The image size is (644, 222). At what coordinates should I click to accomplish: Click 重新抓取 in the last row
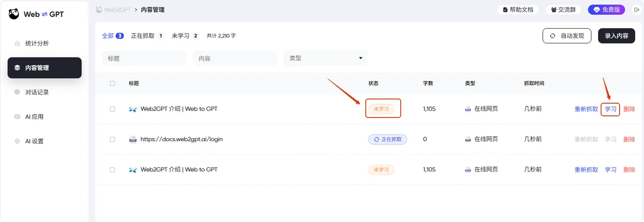tap(586, 169)
